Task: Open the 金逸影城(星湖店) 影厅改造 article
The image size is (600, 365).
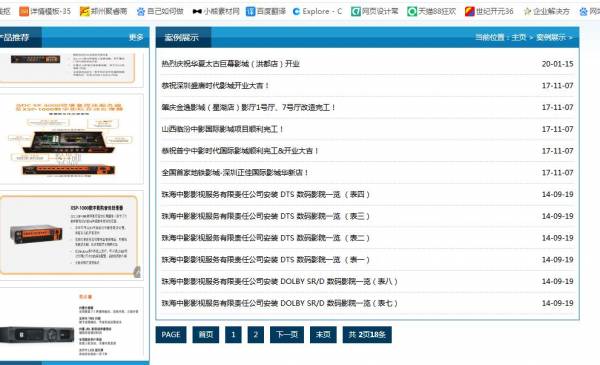Action: 248,107
